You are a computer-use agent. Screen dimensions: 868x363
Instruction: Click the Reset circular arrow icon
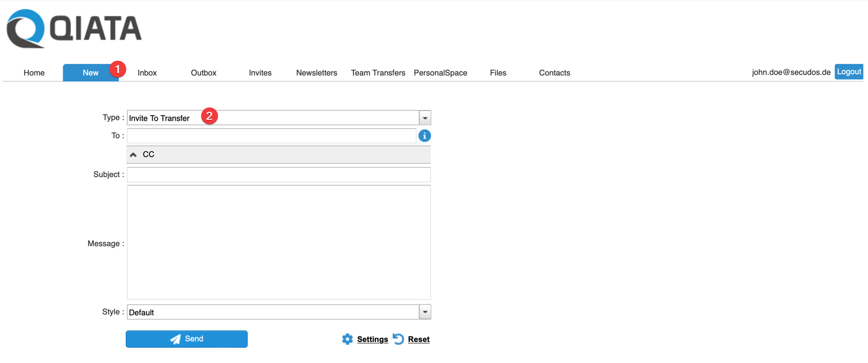(398, 339)
